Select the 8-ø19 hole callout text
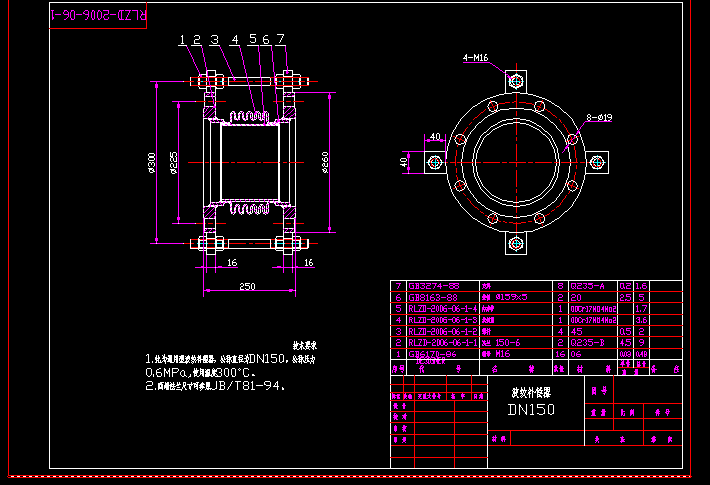The height and width of the screenshot is (485, 710). click(600, 117)
